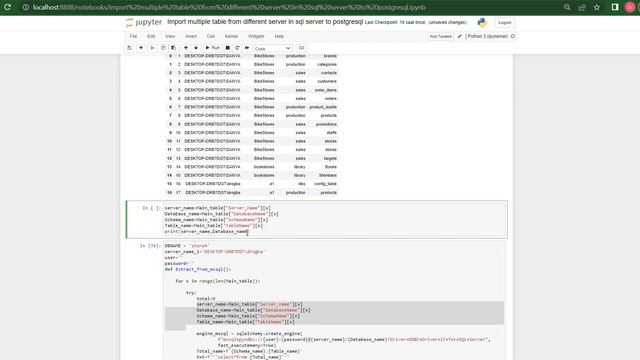Click the 'promotions' table cell
The image size is (640, 360).
pos(326,124)
